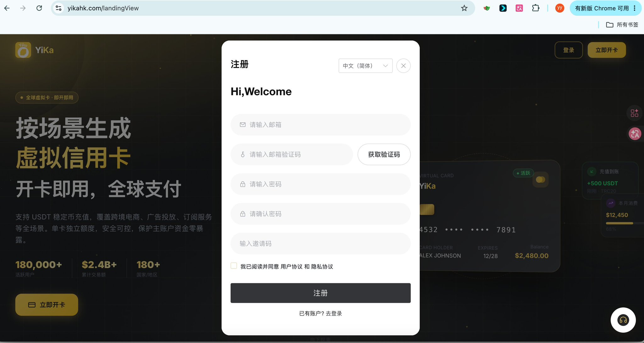The height and width of the screenshot is (343, 644).
Task: Open the Extensions puzzle icon
Action: pyautogui.click(x=536, y=8)
